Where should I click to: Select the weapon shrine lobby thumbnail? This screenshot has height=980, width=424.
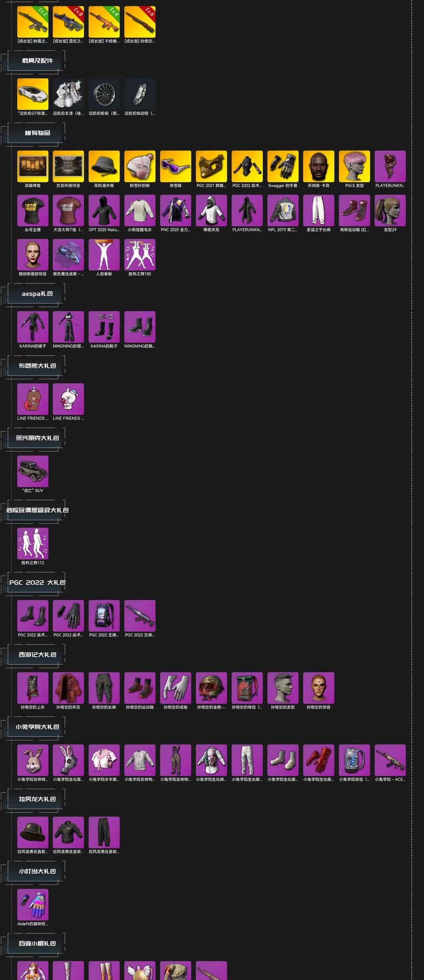click(33, 166)
